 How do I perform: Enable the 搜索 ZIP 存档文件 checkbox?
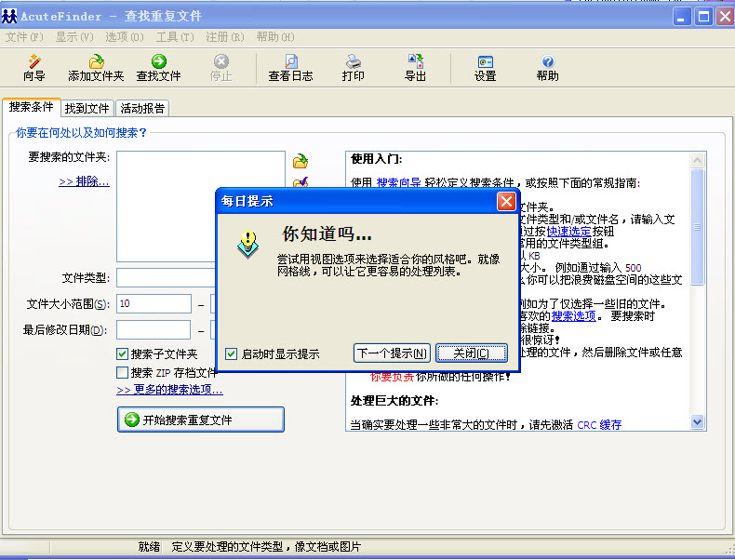click(123, 372)
